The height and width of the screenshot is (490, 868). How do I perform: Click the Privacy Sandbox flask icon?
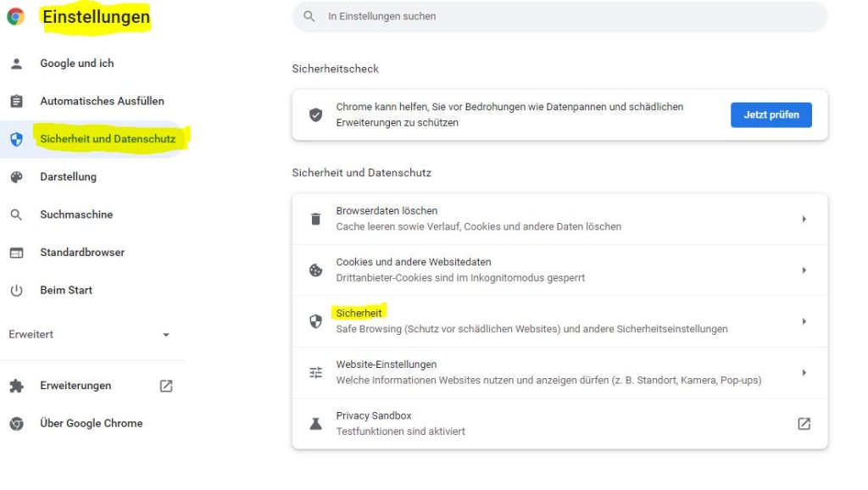point(316,424)
